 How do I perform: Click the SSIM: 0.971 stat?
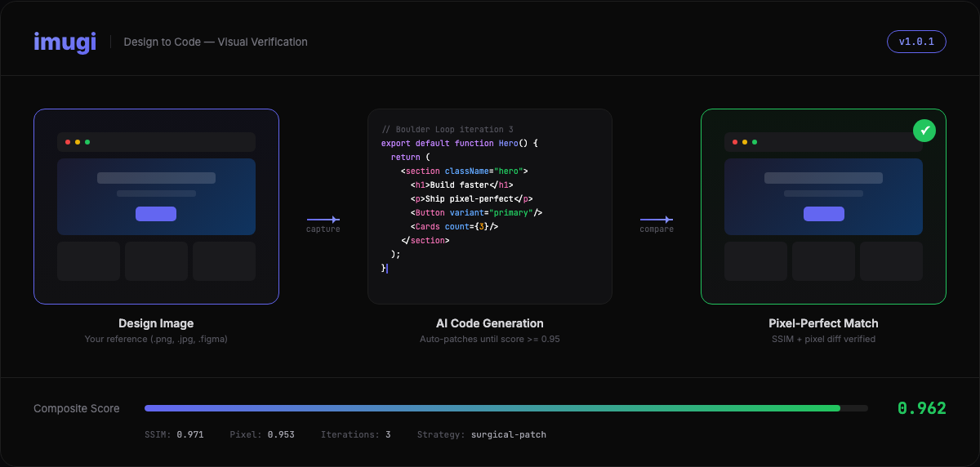tap(174, 434)
